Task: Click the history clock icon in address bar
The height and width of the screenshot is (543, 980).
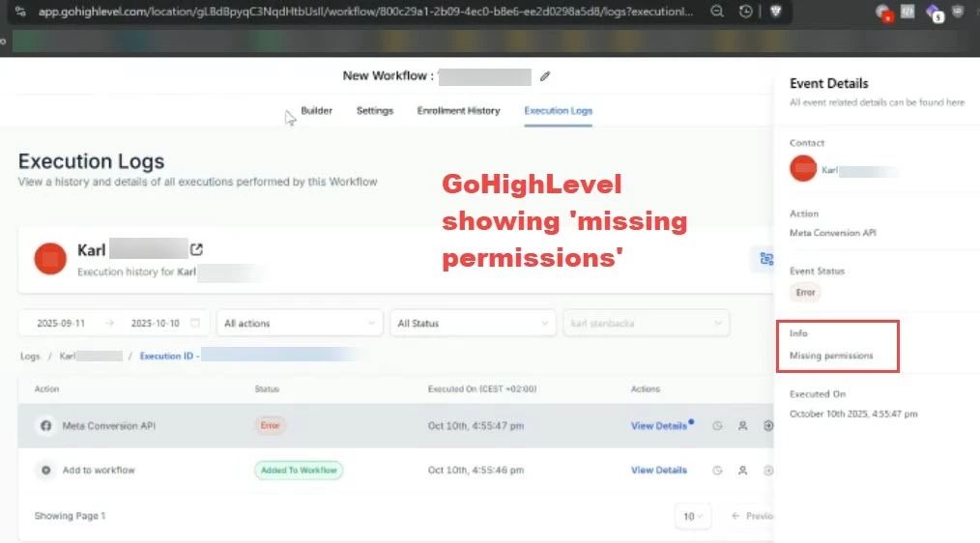Action: click(745, 12)
